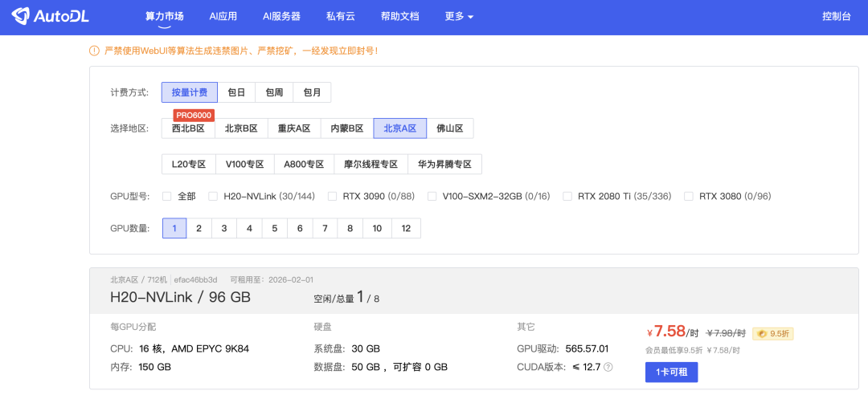Select the RTX 3090 GPU checkbox
Image resolution: width=868 pixels, height=395 pixels.
pyautogui.click(x=332, y=196)
